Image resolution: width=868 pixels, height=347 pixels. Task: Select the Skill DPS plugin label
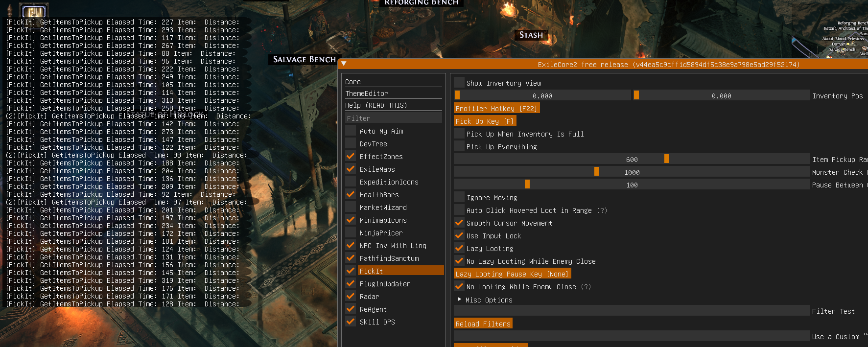coord(377,322)
